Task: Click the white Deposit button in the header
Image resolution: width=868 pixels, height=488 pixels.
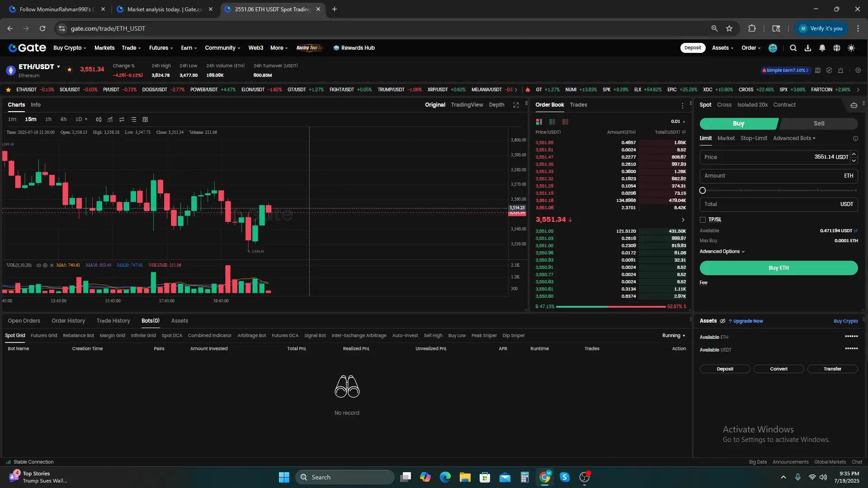Action: (x=693, y=48)
